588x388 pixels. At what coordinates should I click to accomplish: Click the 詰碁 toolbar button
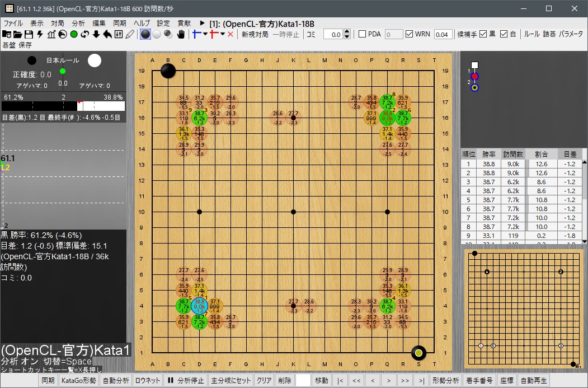coord(549,34)
